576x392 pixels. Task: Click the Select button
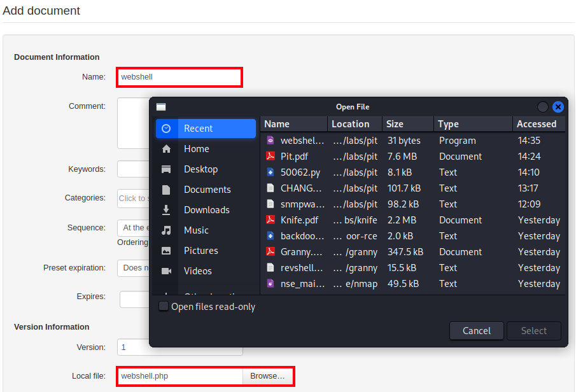coord(534,331)
